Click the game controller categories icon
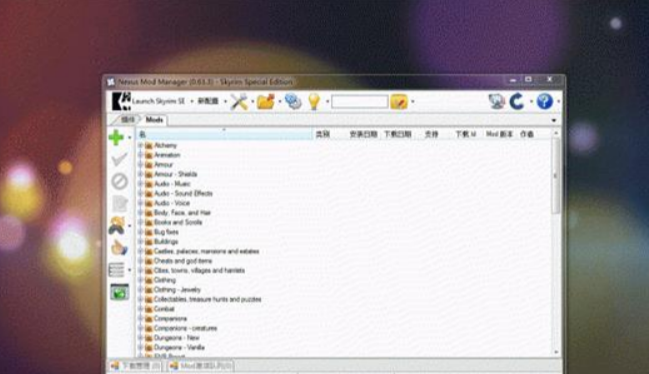 pos(117,226)
